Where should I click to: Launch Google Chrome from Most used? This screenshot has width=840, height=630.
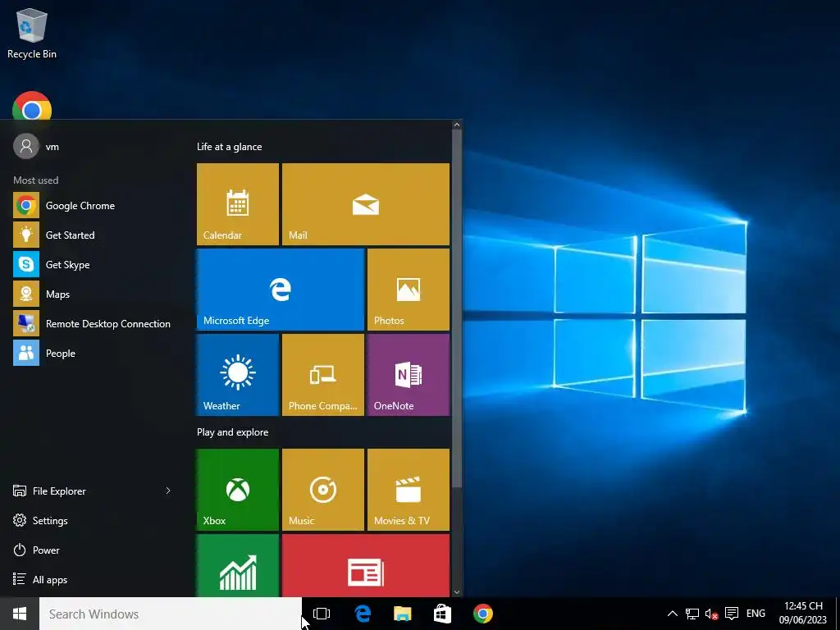[x=92, y=206]
